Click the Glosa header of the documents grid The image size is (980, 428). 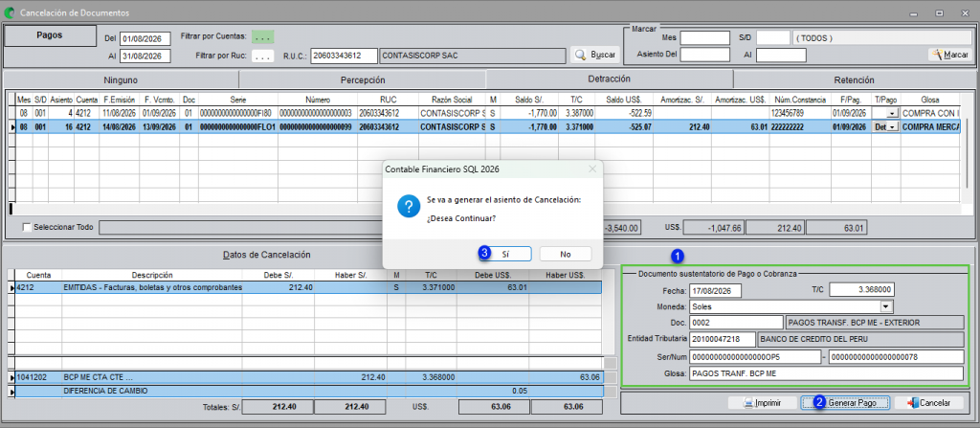click(x=929, y=100)
